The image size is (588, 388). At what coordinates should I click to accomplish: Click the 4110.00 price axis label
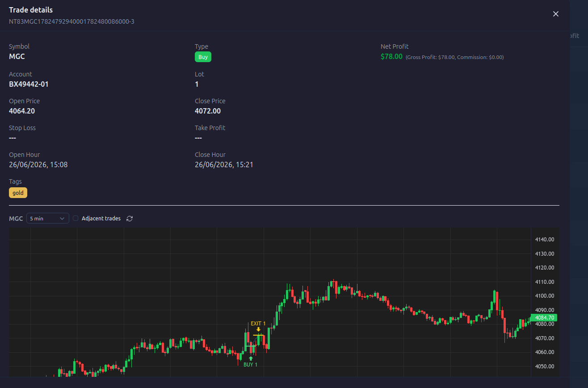[544, 282]
